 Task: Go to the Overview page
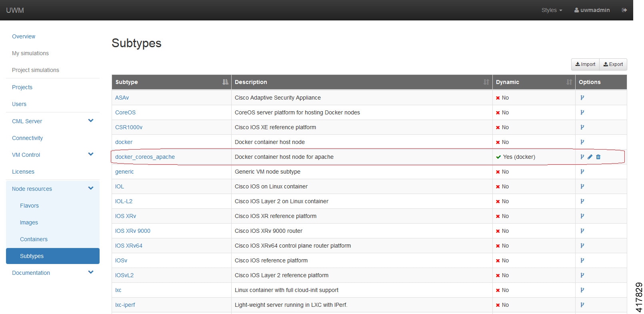[24, 36]
